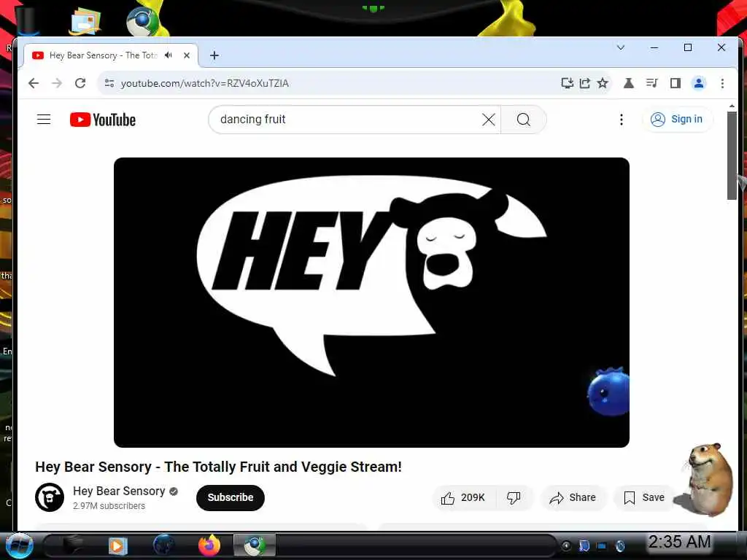Open Chrome's three-dot menu

coord(722,83)
